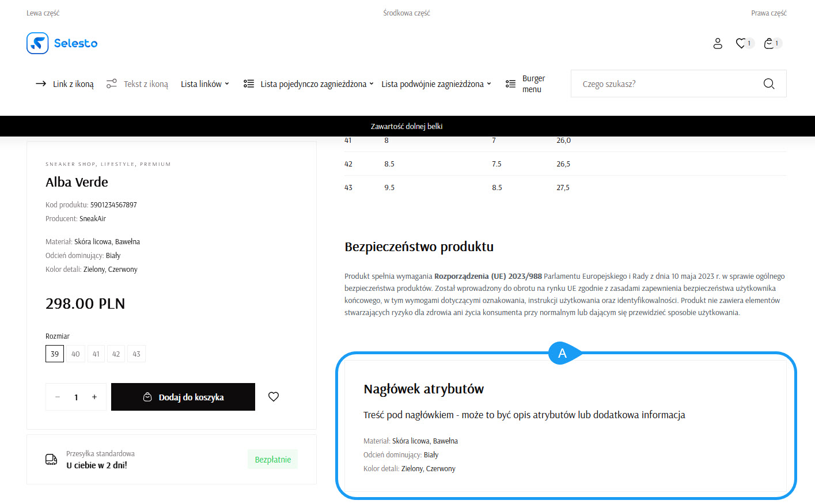Increase quantity with the plus button
The height and width of the screenshot is (504, 815).
(94, 397)
